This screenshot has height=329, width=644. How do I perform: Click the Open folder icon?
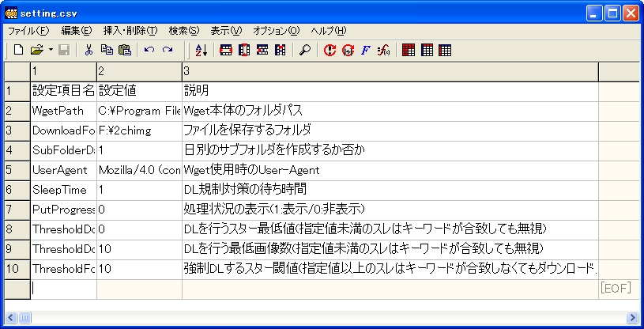point(37,50)
